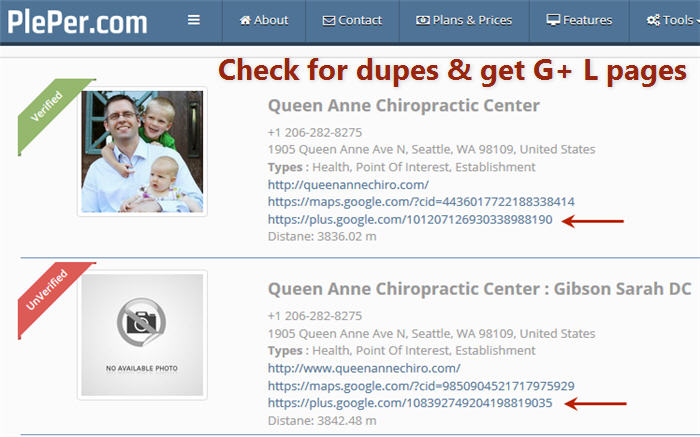Open the About menu item
Viewport: 700px width, 437px height.
(x=264, y=20)
